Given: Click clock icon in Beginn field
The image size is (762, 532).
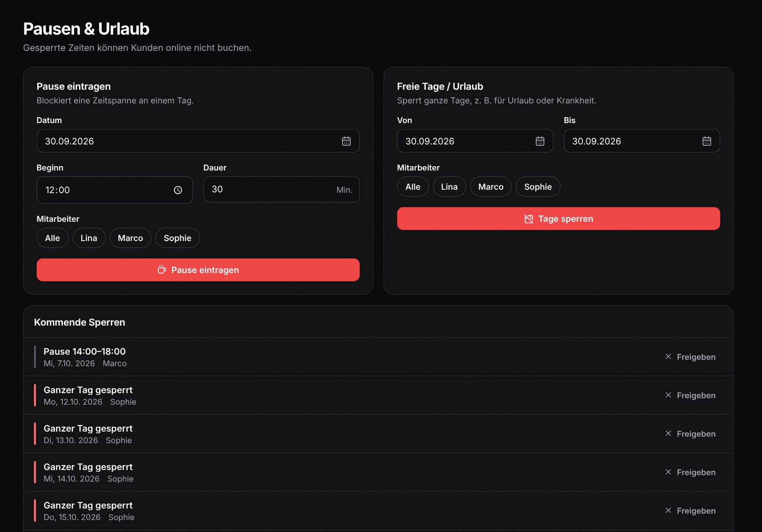Looking at the screenshot, I should pyautogui.click(x=178, y=190).
